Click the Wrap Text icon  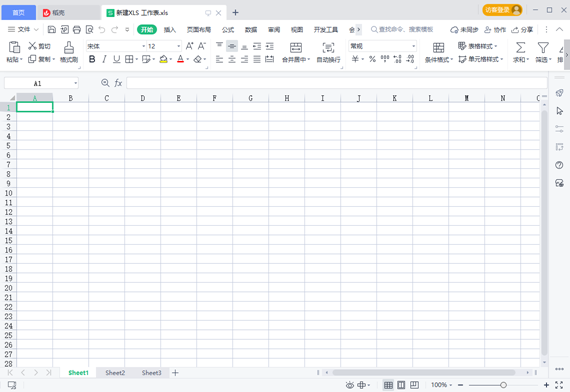[328, 47]
